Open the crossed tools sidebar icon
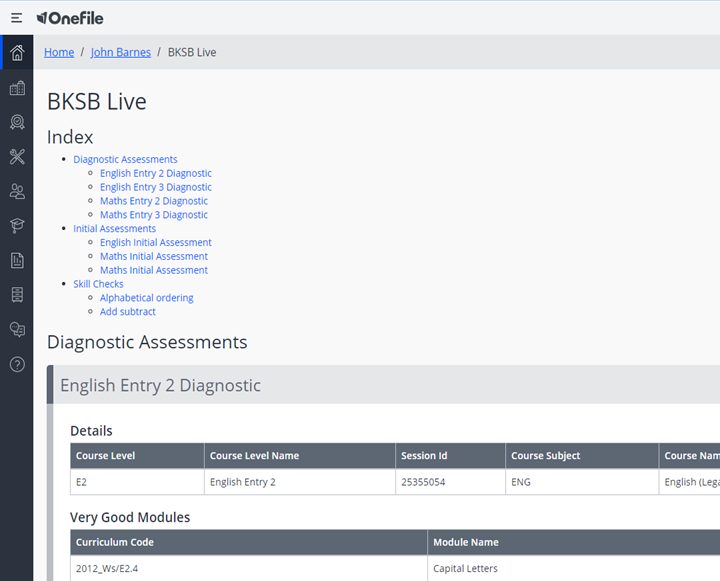 [17, 157]
